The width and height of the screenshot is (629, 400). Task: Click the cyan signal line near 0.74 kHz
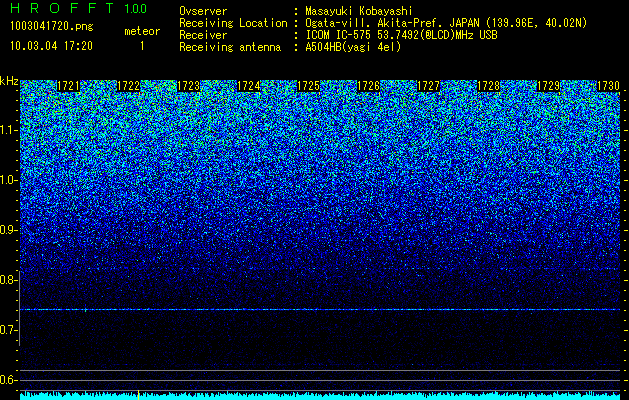[320, 309]
